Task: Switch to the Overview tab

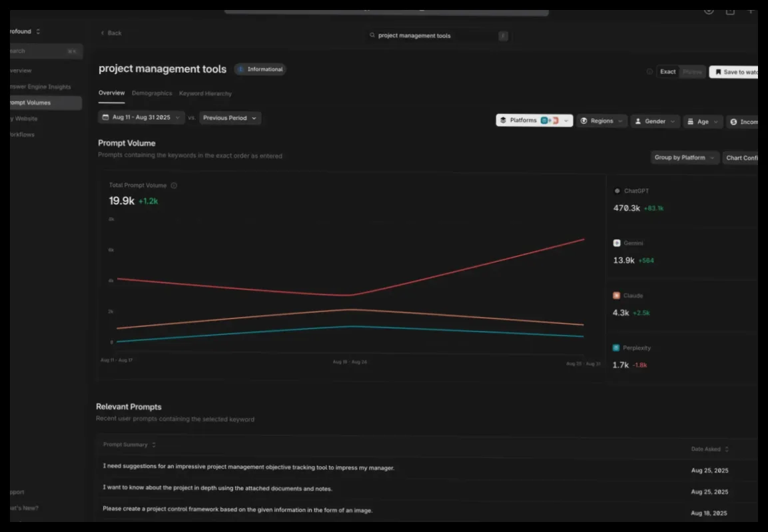Action: click(112, 93)
